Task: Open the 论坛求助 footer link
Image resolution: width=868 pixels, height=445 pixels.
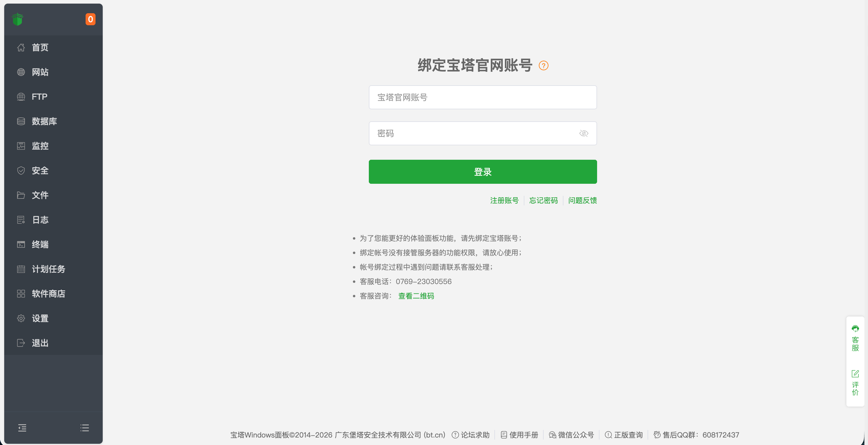Action: point(475,434)
